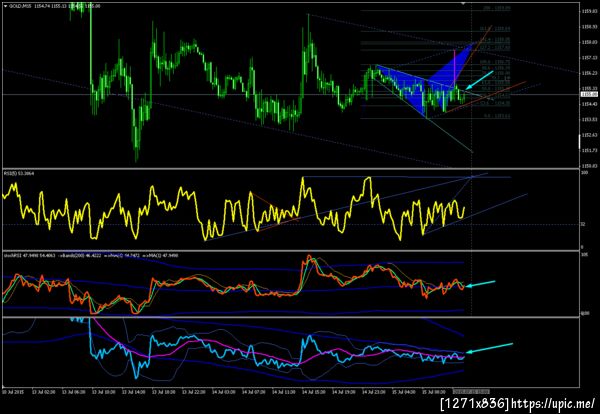600x414 pixels.
Task: Click the 1156.23 price axis label
Action: coord(589,73)
